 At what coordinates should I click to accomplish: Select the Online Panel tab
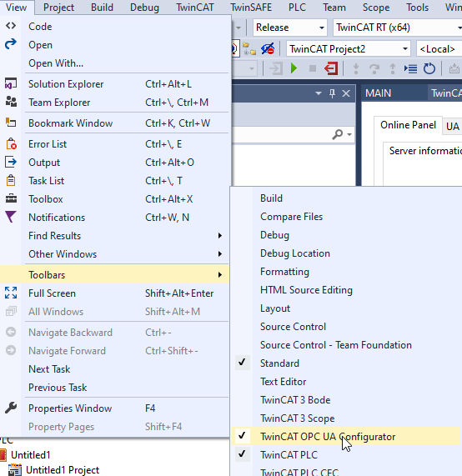[408, 125]
